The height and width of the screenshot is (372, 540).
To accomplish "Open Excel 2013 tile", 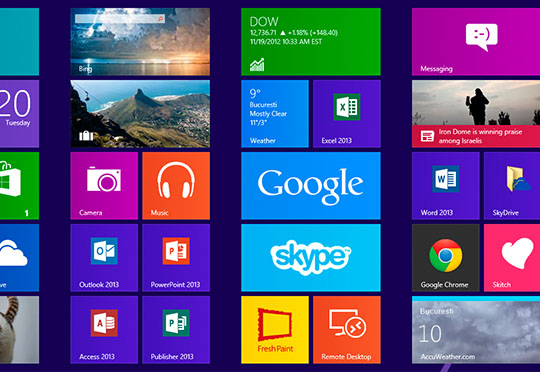I will pyautogui.click(x=347, y=114).
